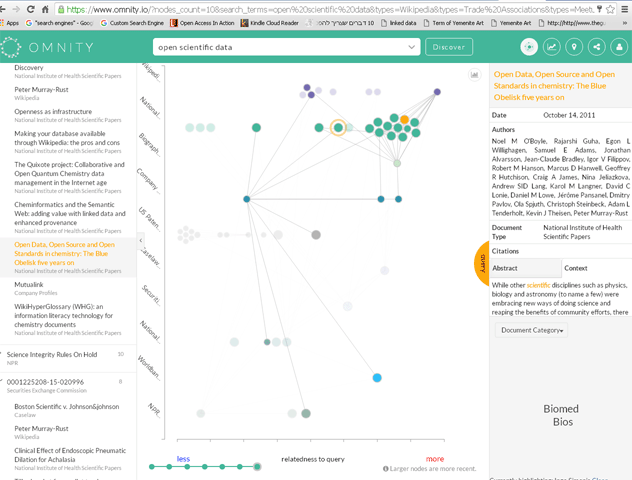Collapse the left results panel arrow
Screen dimensions: 632x480
pyautogui.click(x=141, y=241)
